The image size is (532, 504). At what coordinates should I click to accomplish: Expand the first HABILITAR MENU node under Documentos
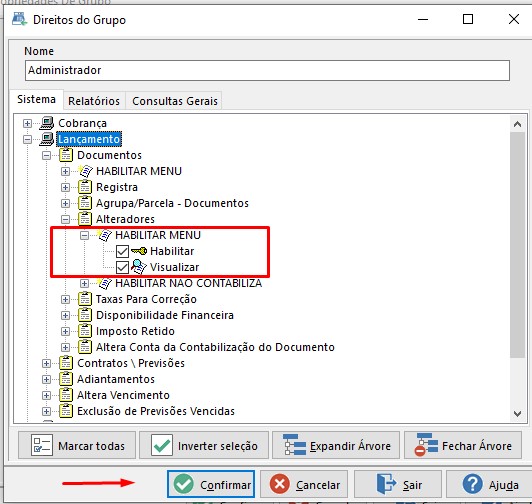(65, 171)
